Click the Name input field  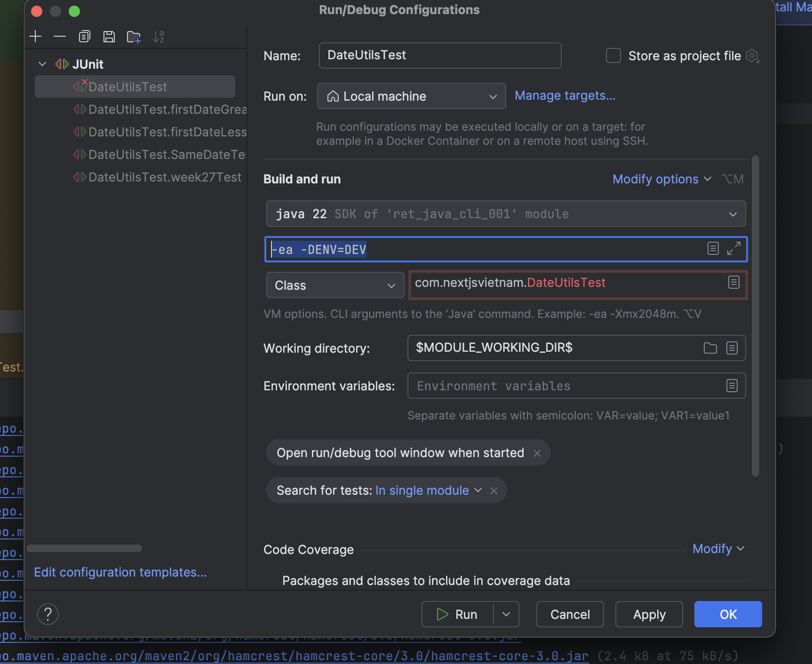tap(440, 55)
